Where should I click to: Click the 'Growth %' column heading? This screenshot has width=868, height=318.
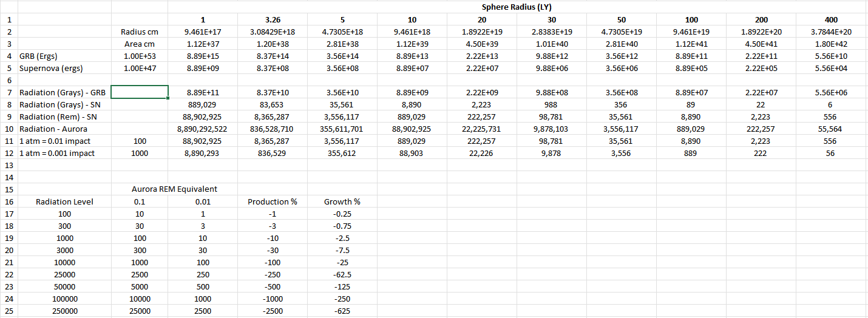coord(342,201)
